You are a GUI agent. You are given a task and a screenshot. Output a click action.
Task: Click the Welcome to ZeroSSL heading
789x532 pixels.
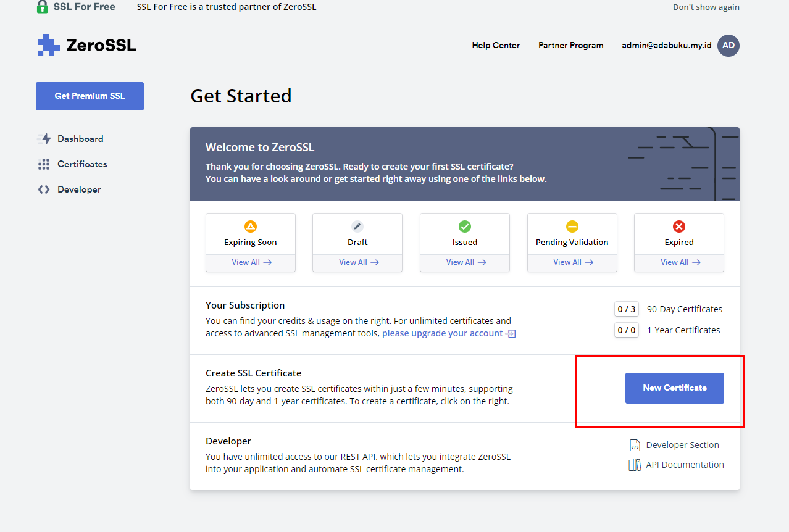click(260, 148)
